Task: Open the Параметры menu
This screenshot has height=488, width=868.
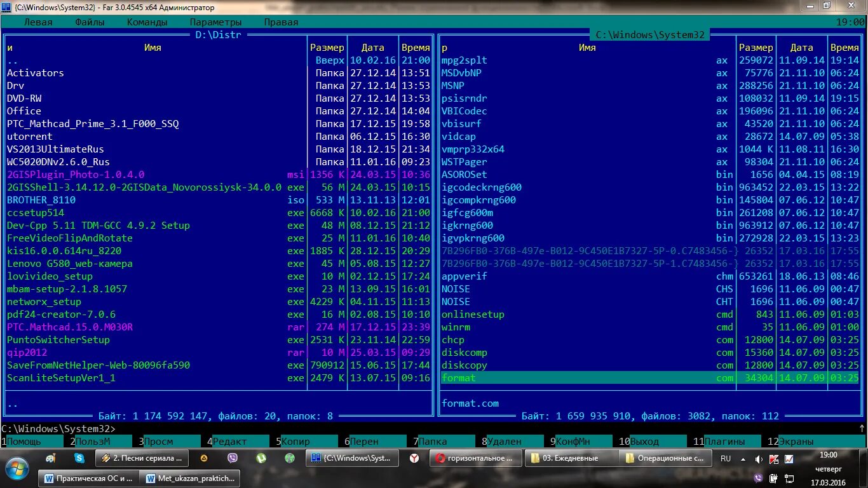Action: point(215,22)
